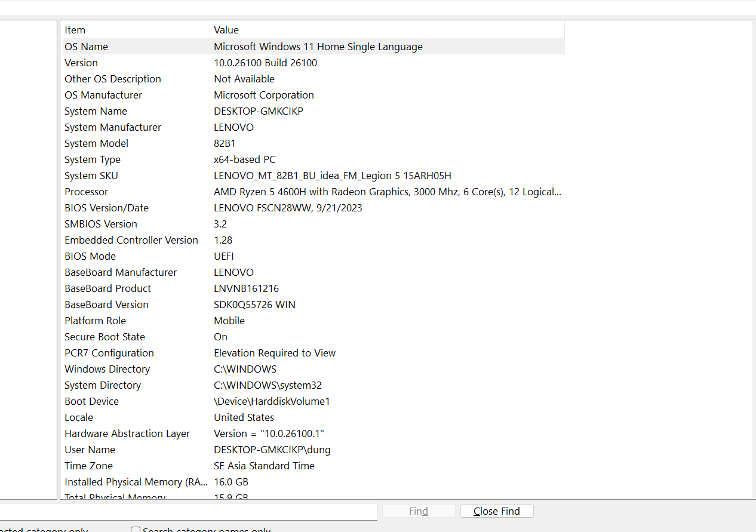The width and height of the screenshot is (756, 532).
Task: Click the DESKTOP-GMKCIKP value in System Name row
Action: click(x=259, y=111)
